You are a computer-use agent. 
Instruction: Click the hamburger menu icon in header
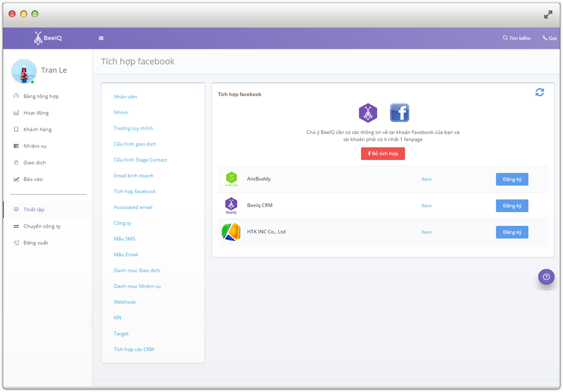[x=101, y=38]
